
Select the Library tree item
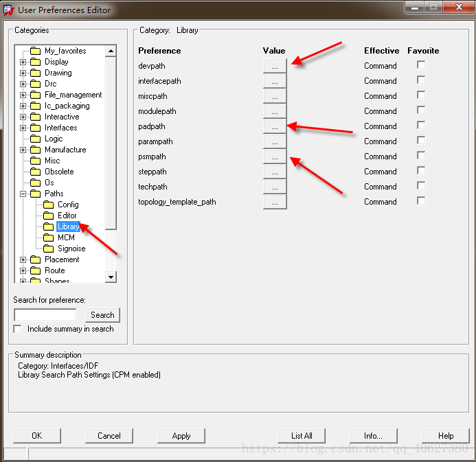pyautogui.click(x=69, y=227)
